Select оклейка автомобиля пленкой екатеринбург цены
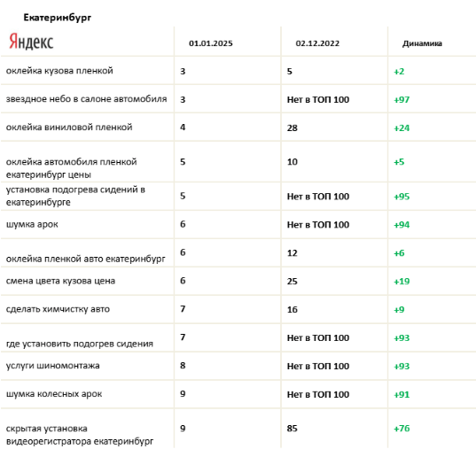This screenshot has height=457, width=476. click(71, 168)
